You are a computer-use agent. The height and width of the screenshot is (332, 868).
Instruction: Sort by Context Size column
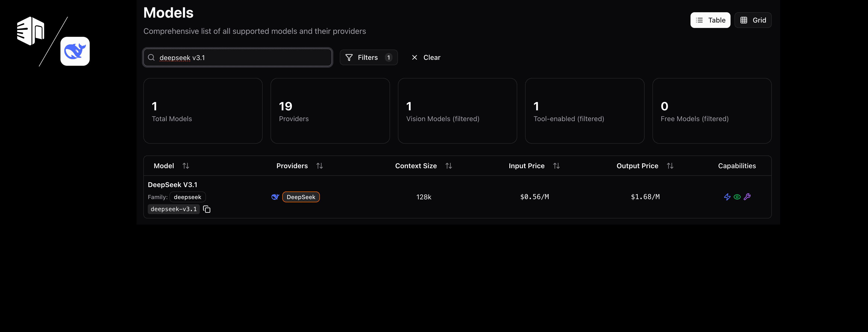click(449, 165)
